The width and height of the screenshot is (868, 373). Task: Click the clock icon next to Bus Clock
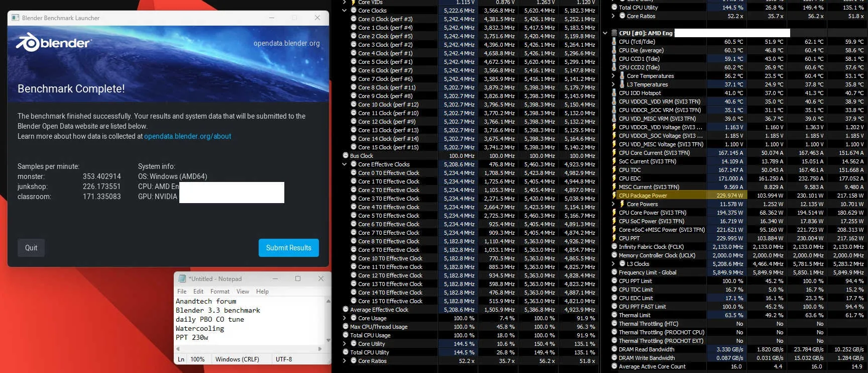346,156
